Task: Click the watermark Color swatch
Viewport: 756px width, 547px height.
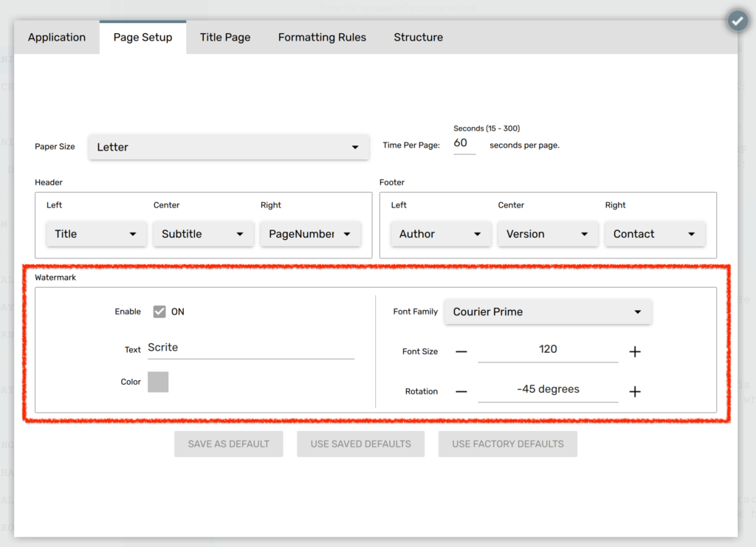Action: 158,382
